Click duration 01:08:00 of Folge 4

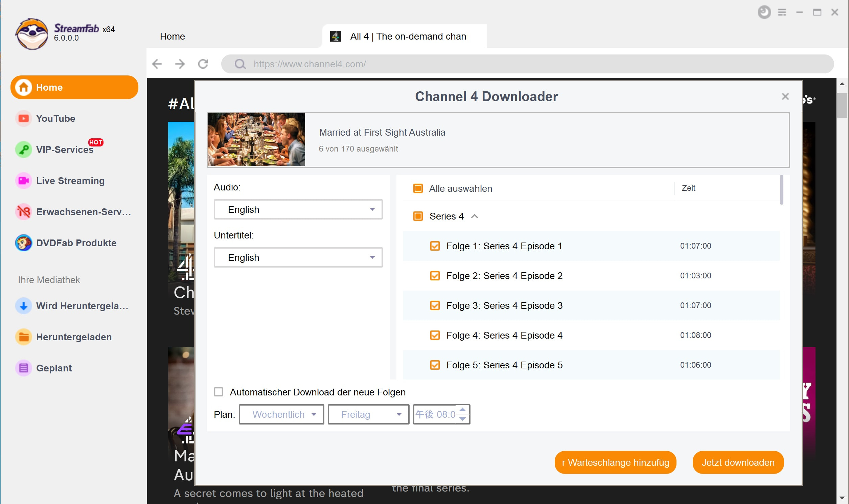pyautogui.click(x=695, y=335)
